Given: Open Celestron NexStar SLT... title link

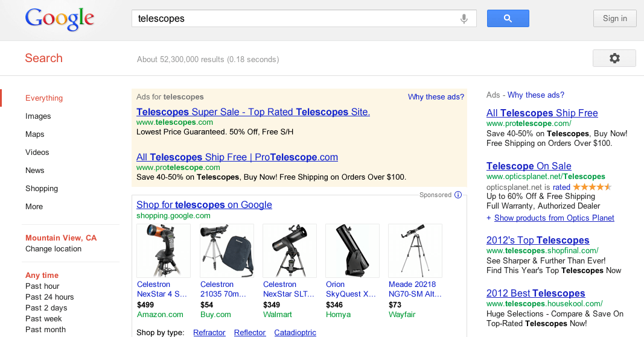Looking at the screenshot, I should pos(289,289).
